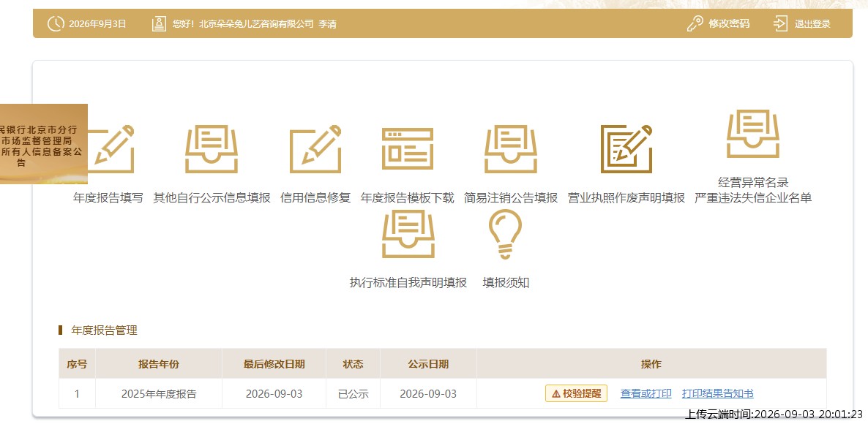Click the date text 2026年9月3日
The height and width of the screenshot is (424, 868).
click(97, 24)
